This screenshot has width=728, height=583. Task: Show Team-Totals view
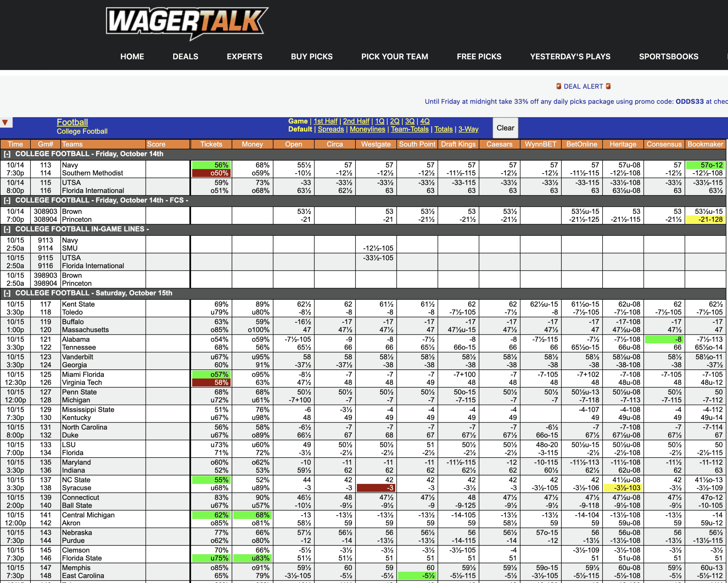click(x=409, y=129)
